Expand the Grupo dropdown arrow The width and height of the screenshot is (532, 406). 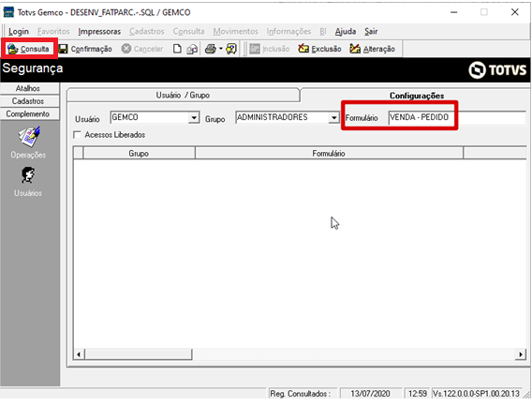pos(333,117)
